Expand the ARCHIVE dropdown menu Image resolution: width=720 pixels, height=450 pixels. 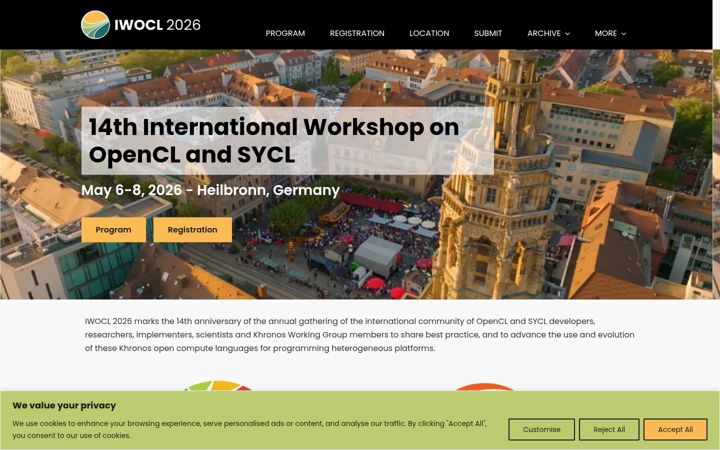point(548,34)
